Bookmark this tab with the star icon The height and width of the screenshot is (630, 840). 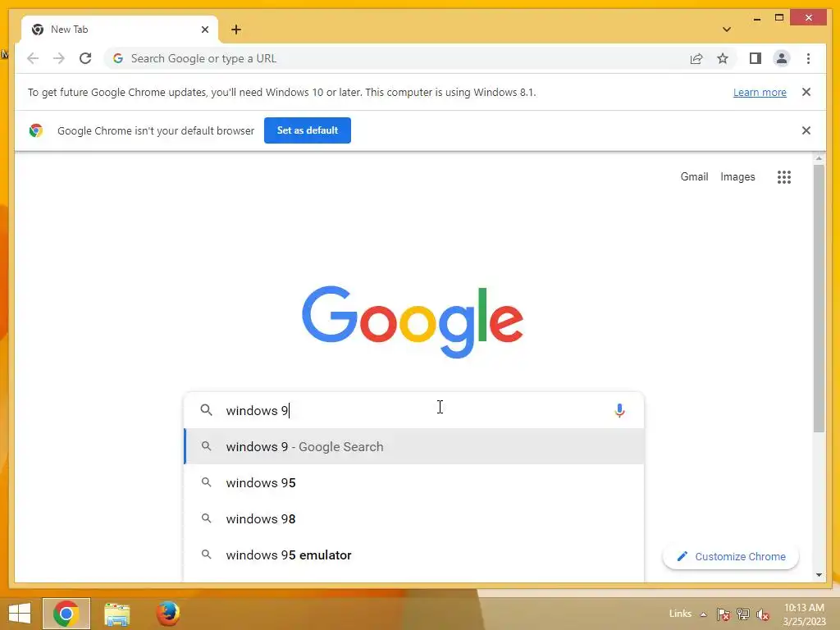pos(723,58)
